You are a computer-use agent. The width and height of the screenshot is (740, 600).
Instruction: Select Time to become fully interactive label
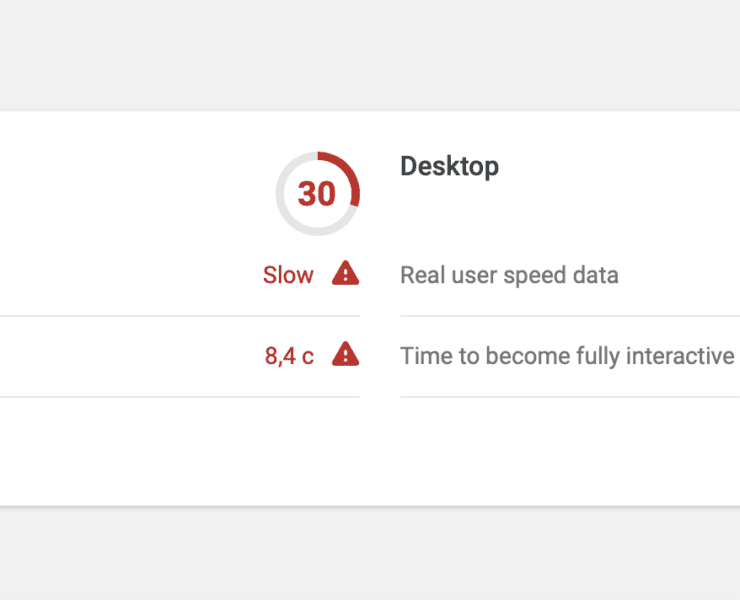pyautogui.click(x=567, y=356)
